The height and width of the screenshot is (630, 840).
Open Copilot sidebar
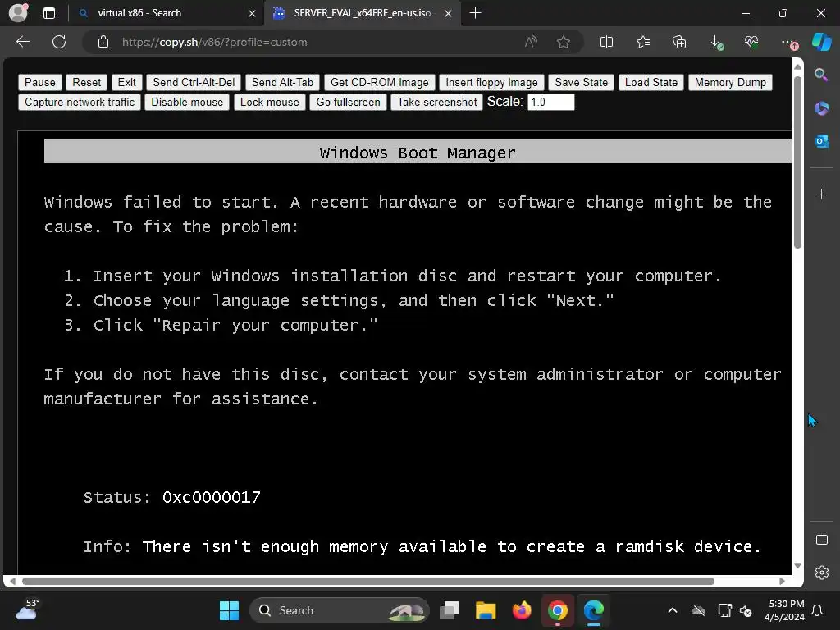coord(821,42)
